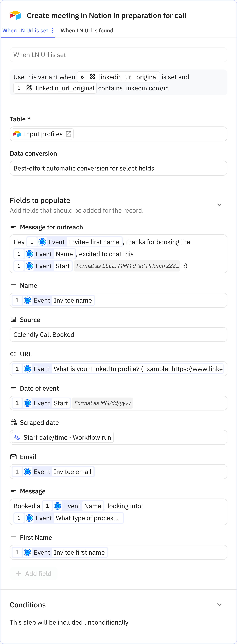Image resolution: width=237 pixels, height=644 pixels.
Task: Click the 'Fields to populate' heading
Action: pos(40,200)
